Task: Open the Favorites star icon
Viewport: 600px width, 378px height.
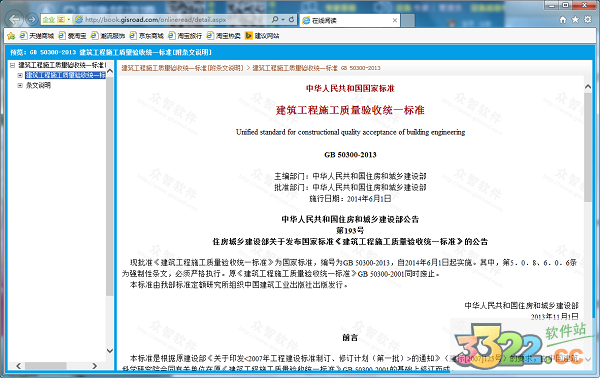Action: [575, 20]
